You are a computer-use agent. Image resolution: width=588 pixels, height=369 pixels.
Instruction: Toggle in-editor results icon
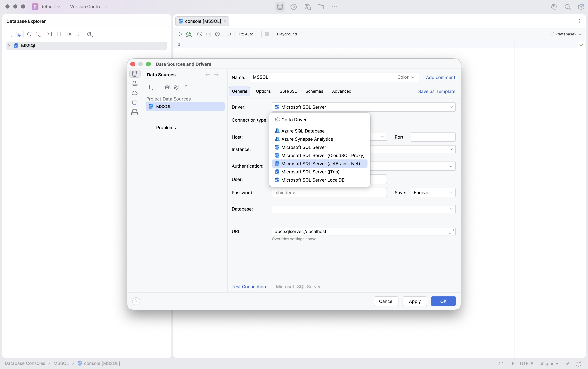point(228,34)
